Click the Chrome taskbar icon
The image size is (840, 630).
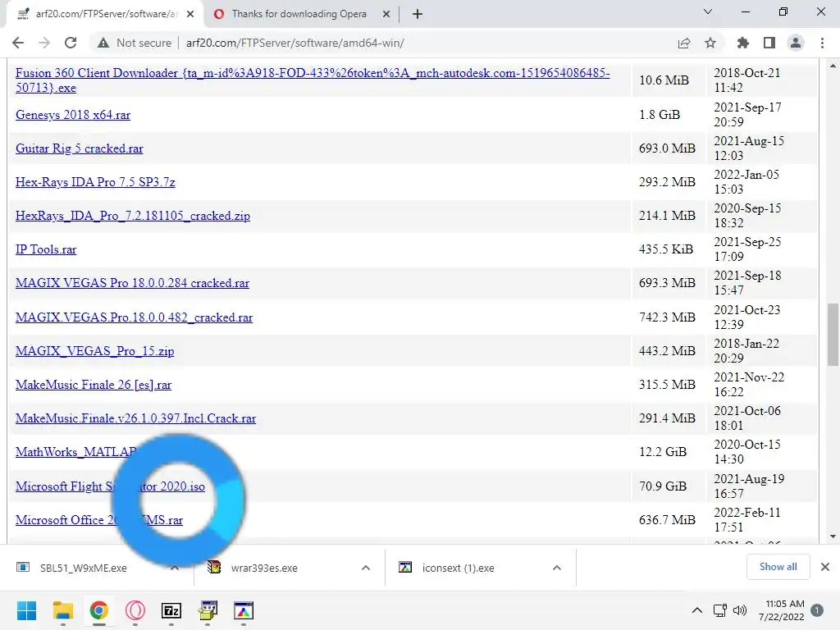tap(99, 610)
